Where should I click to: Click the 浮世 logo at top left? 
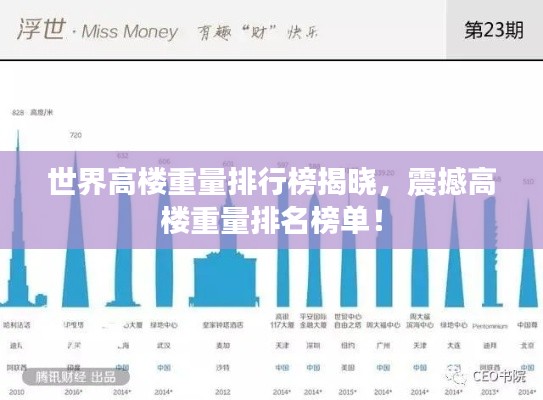pyautogui.click(x=42, y=29)
